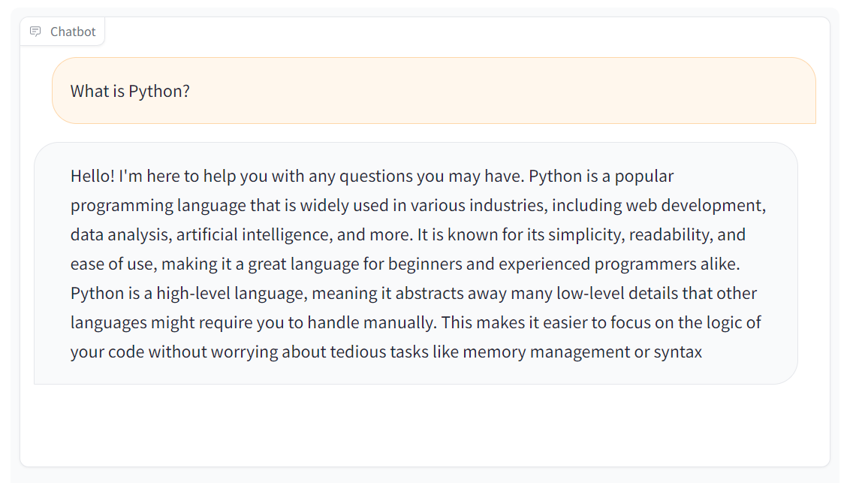The height and width of the screenshot is (483, 868).
Task: Select the Chatbot header tab
Action: pos(62,31)
